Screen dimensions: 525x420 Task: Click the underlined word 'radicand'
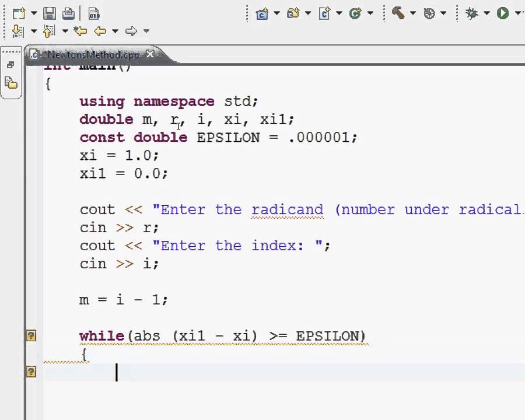click(x=288, y=210)
